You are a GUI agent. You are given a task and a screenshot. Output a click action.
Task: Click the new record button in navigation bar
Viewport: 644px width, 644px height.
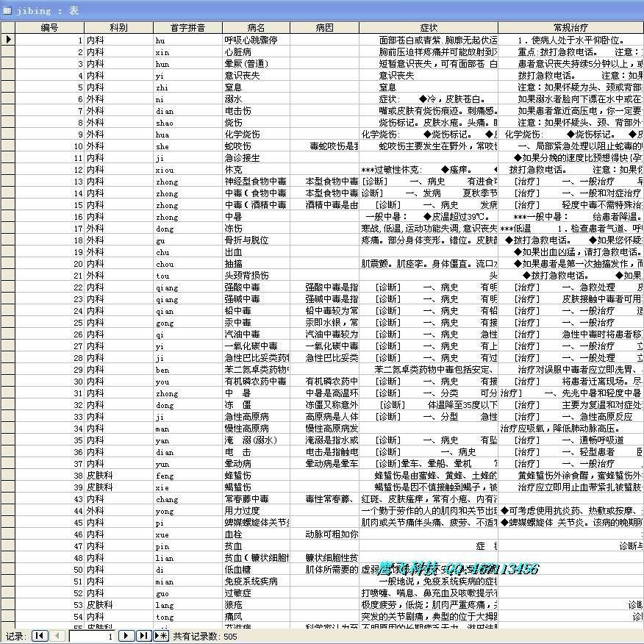point(161,637)
